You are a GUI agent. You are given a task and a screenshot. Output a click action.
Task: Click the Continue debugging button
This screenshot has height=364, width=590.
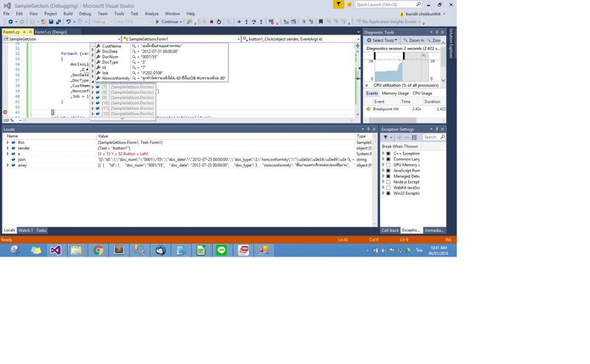[x=168, y=22]
